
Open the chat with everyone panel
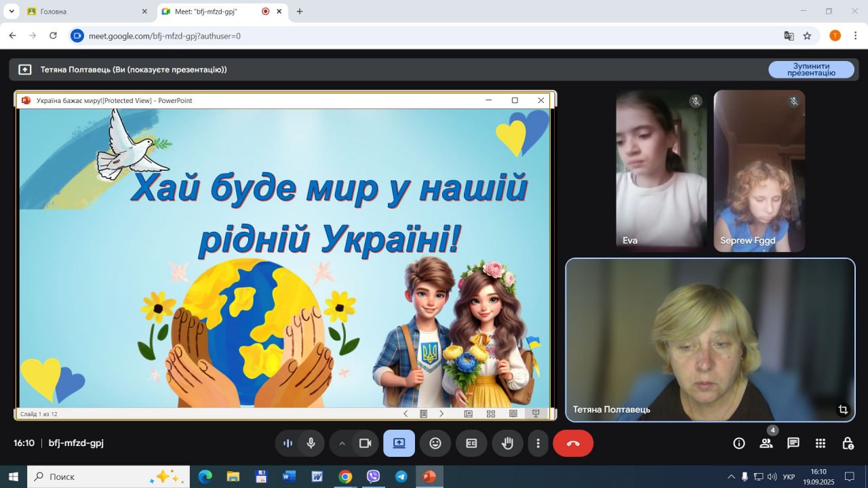793,443
